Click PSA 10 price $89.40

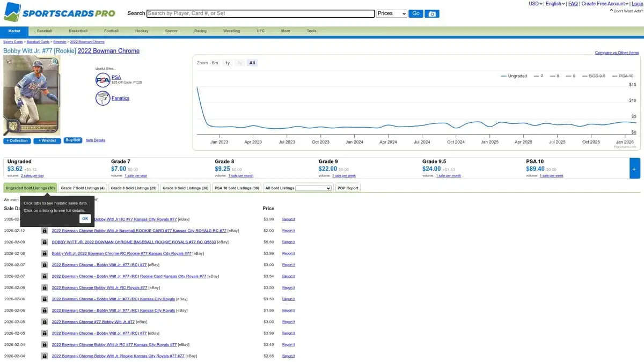click(535, 169)
